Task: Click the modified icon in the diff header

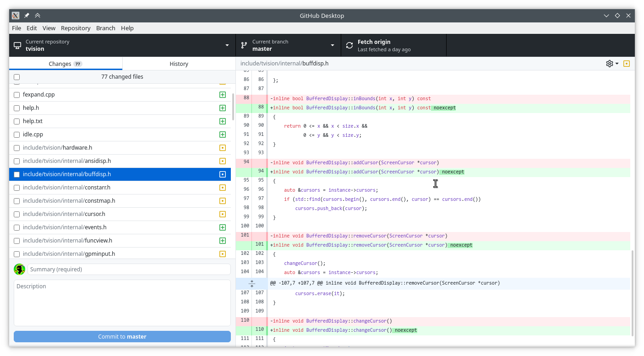Action: (627, 64)
